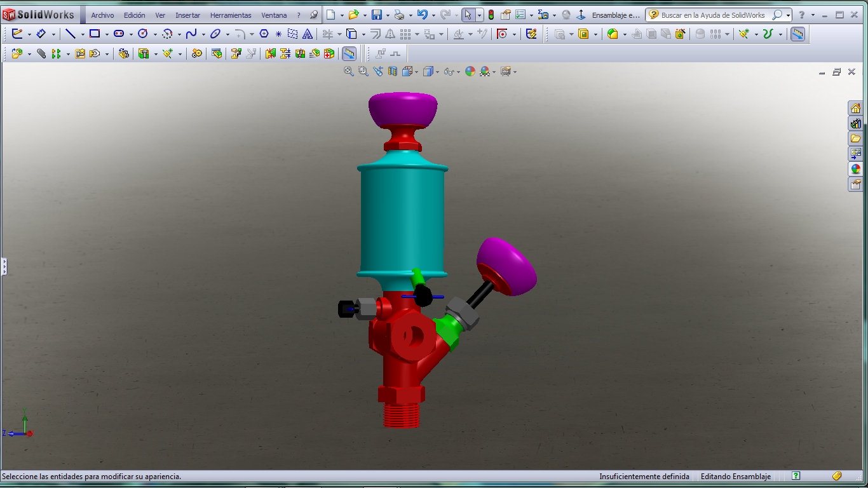Click the FeatureManager panel expand handle
Screen dimensions: 868x488
(3, 266)
